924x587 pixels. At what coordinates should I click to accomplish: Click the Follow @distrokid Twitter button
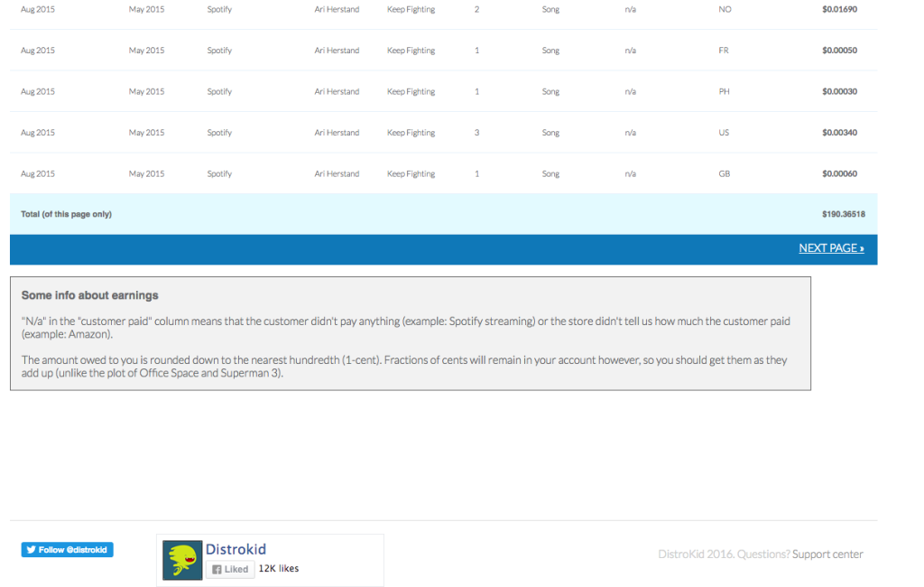[67, 550]
